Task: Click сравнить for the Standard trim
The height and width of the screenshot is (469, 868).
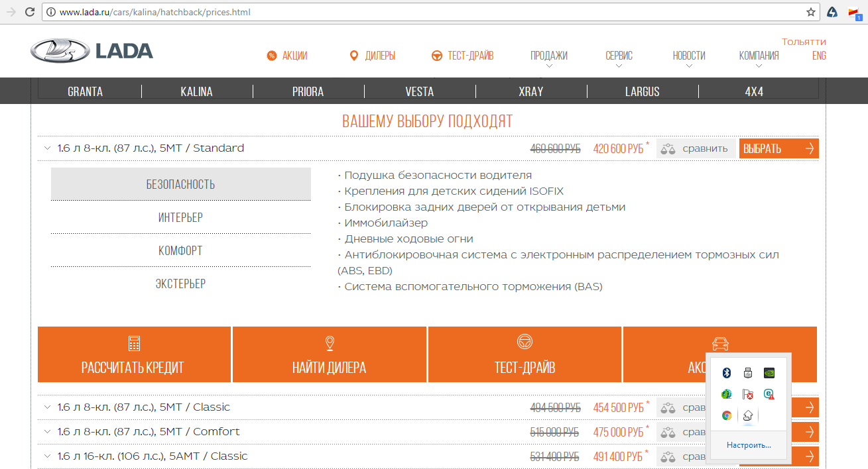Action: click(696, 148)
